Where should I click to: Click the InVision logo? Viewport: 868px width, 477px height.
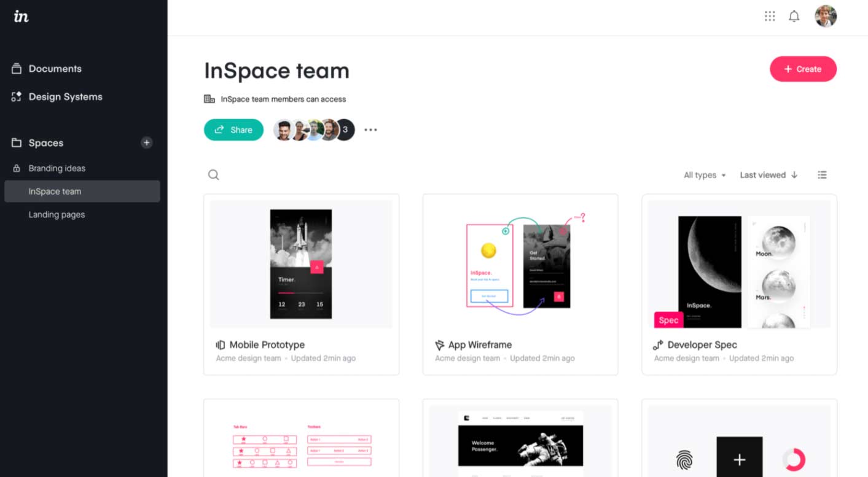20,17
